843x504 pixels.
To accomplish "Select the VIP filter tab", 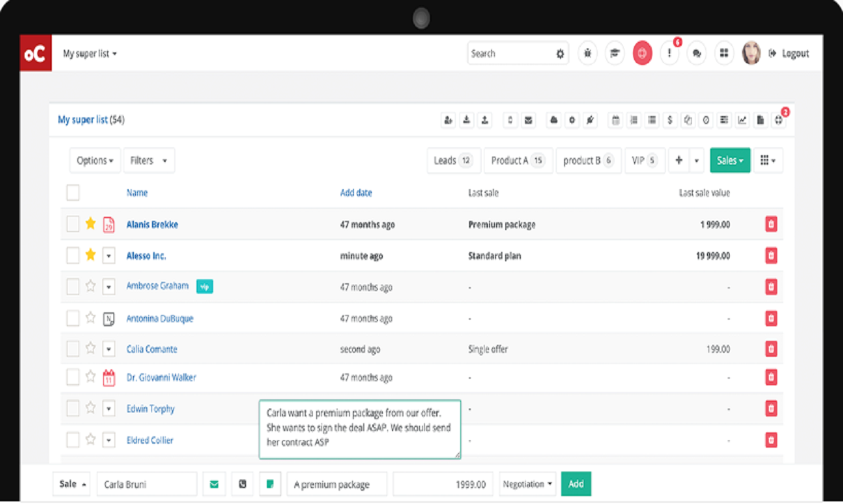I will point(643,160).
